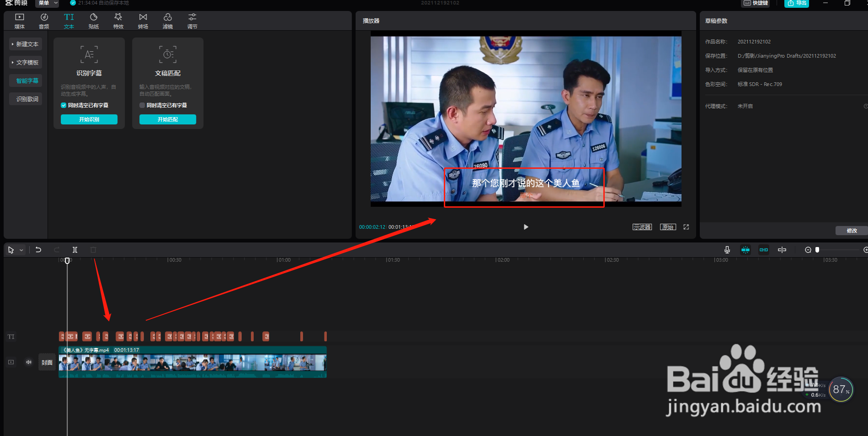Screen dimensions: 868x436
Task: Open 快捷键 shortcuts panel
Action: 755,3
